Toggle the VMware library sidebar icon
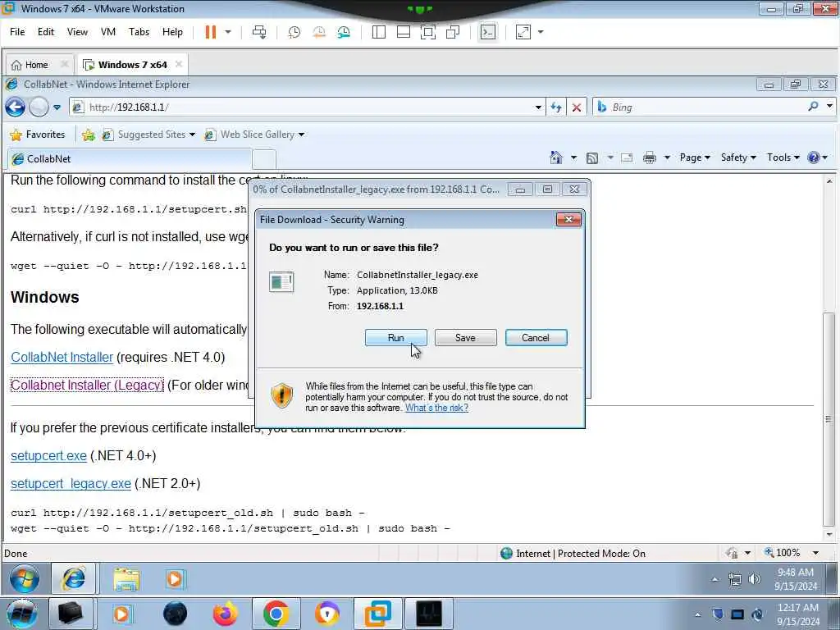Viewport: 840px width, 630px height. (379, 32)
